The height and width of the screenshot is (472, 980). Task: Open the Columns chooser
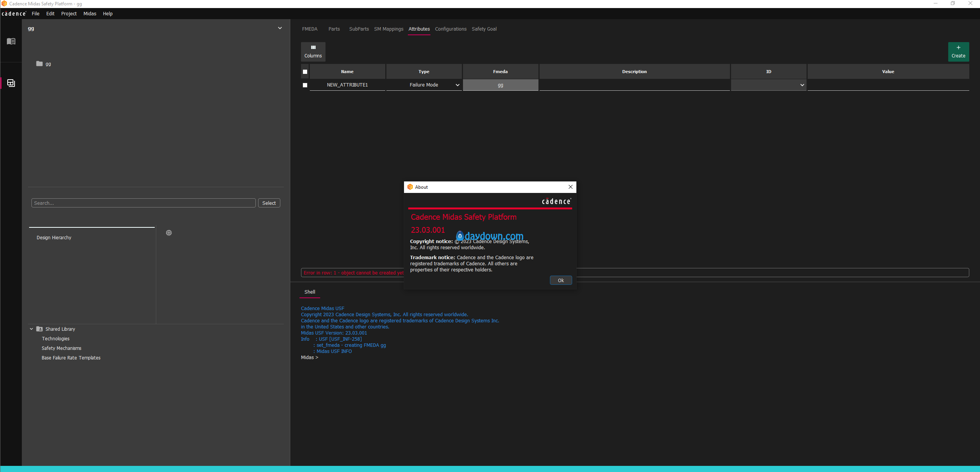pos(313,52)
